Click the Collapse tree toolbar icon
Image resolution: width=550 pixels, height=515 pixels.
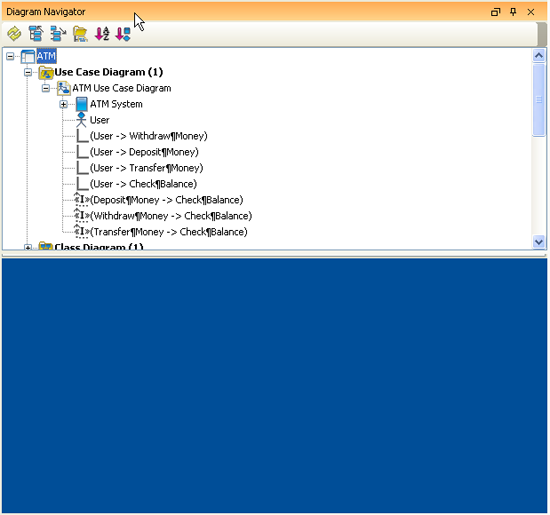click(x=36, y=34)
